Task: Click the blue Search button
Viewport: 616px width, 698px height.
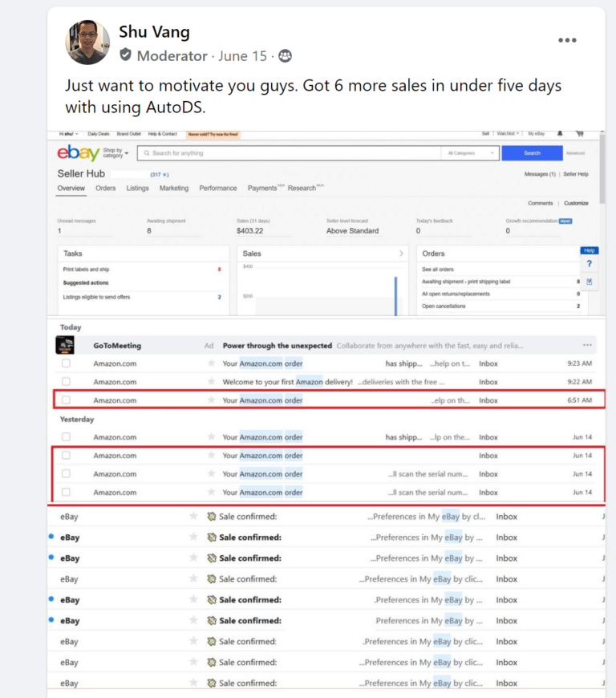Action: tap(532, 153)
